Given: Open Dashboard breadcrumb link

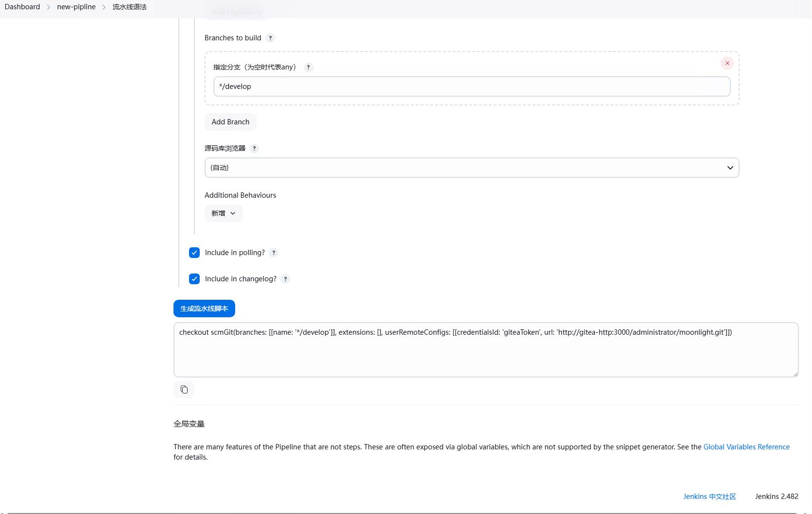Looking at the screenshot, I should point(22,7).
